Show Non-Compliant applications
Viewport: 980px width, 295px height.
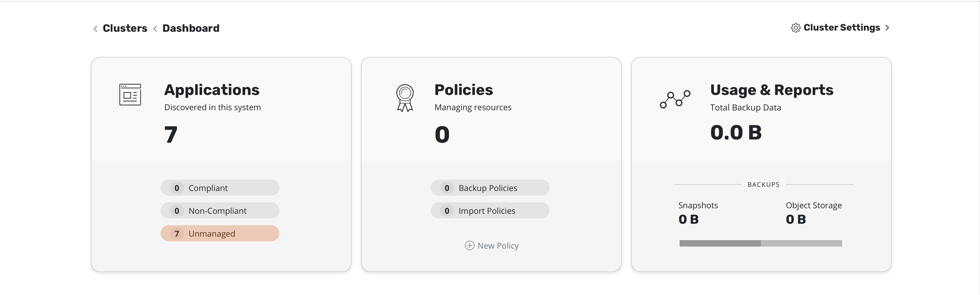pyautogui.click(x=220, y=211)
